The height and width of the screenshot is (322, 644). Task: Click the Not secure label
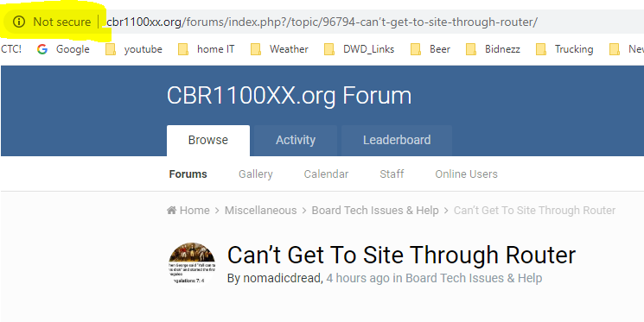(62, 22)
